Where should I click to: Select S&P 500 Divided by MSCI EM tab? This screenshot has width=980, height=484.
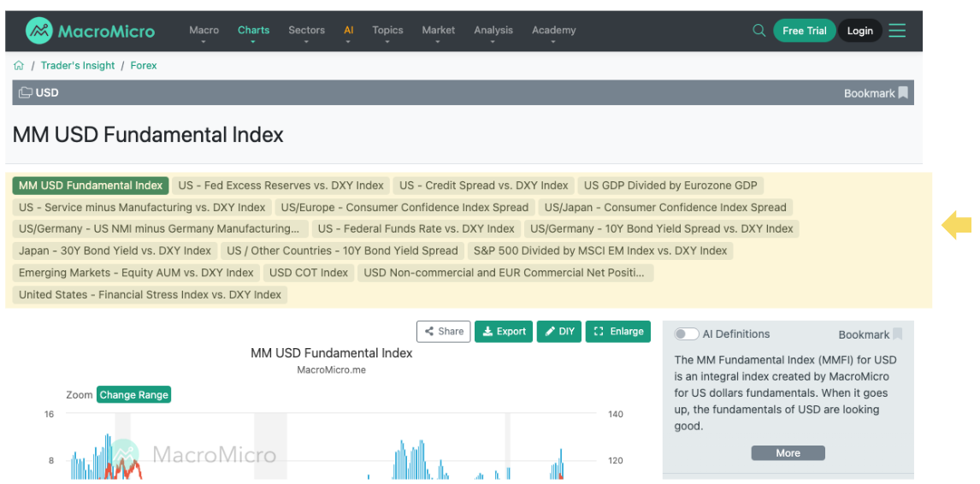click(x=600, y=251)
